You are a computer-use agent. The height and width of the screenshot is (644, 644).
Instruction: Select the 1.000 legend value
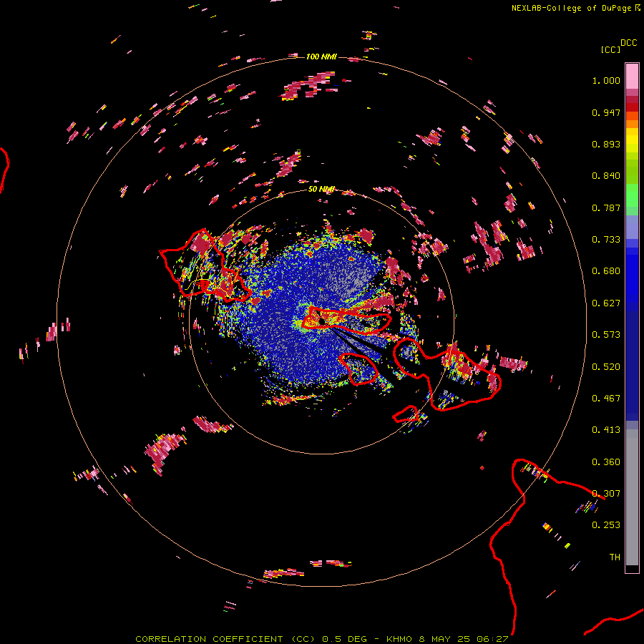pos(606,80)
